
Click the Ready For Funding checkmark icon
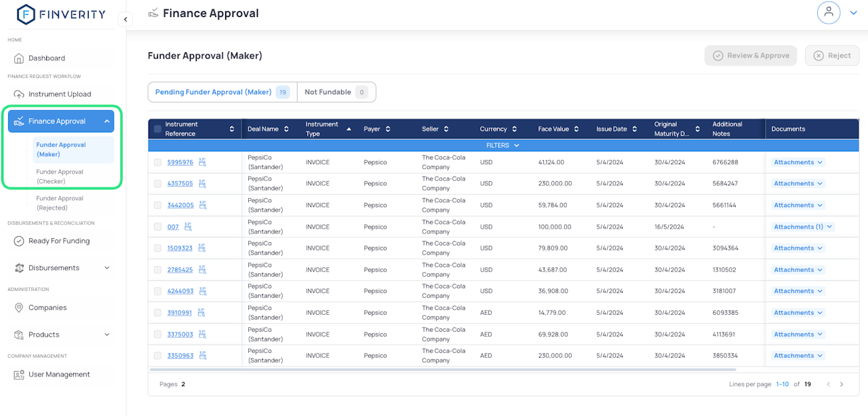[x=19, y=241]
